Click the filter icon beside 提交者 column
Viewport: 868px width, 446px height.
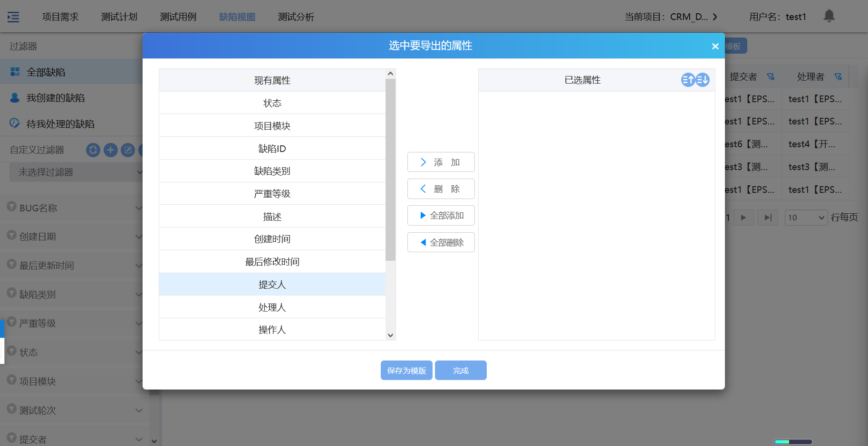771,77
